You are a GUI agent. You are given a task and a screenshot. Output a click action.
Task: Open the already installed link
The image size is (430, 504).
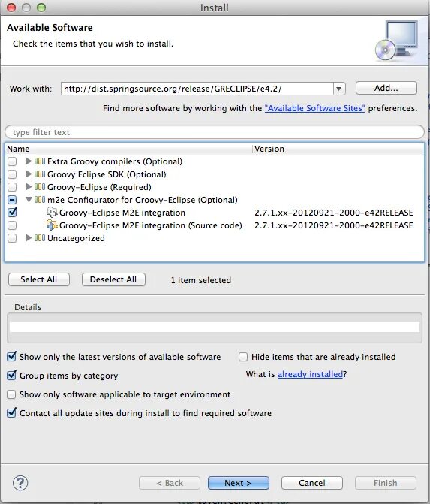pos(310,374)
